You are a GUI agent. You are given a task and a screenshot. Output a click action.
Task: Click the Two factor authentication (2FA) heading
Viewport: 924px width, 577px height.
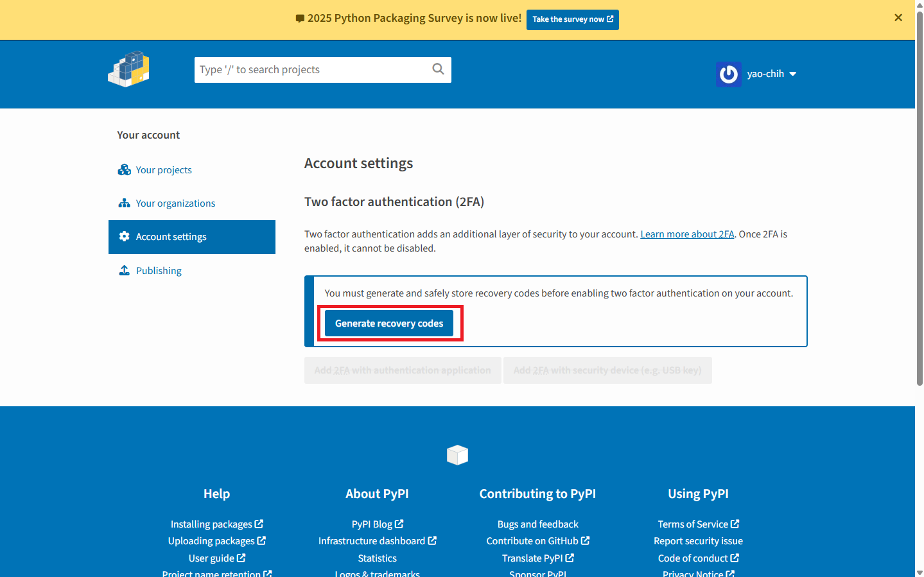394,202
